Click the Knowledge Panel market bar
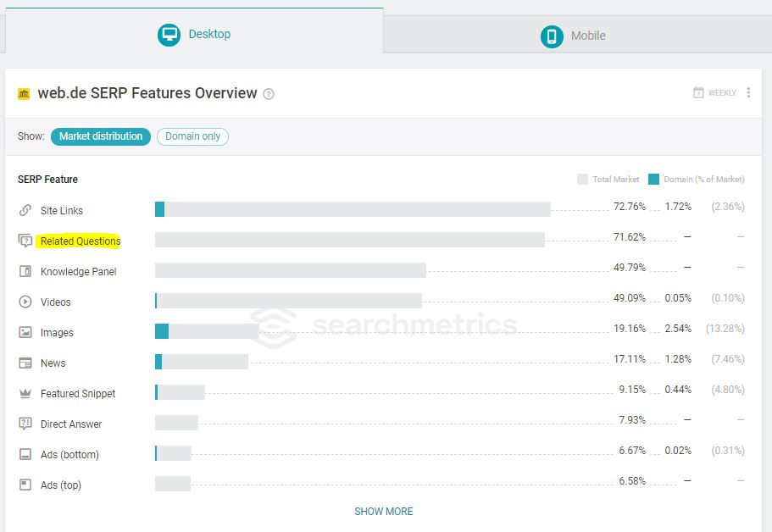This screenshot has height=532, width=772. click(x=291, y=270)
